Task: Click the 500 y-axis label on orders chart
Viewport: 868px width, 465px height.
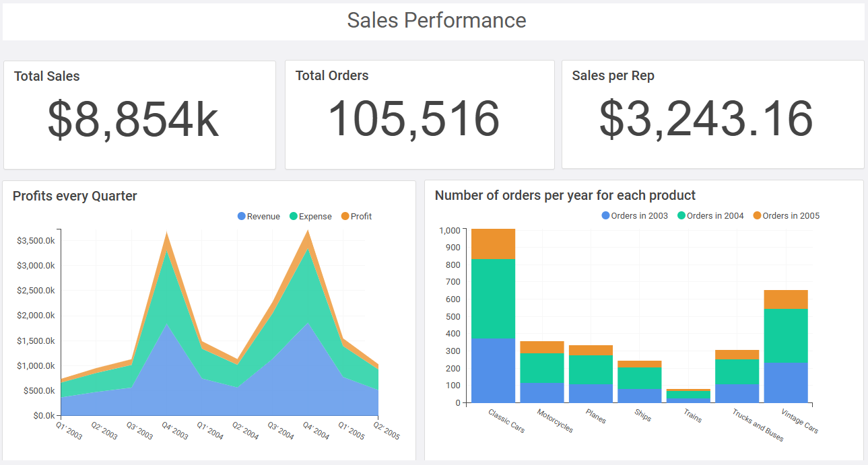Action: 453,316
